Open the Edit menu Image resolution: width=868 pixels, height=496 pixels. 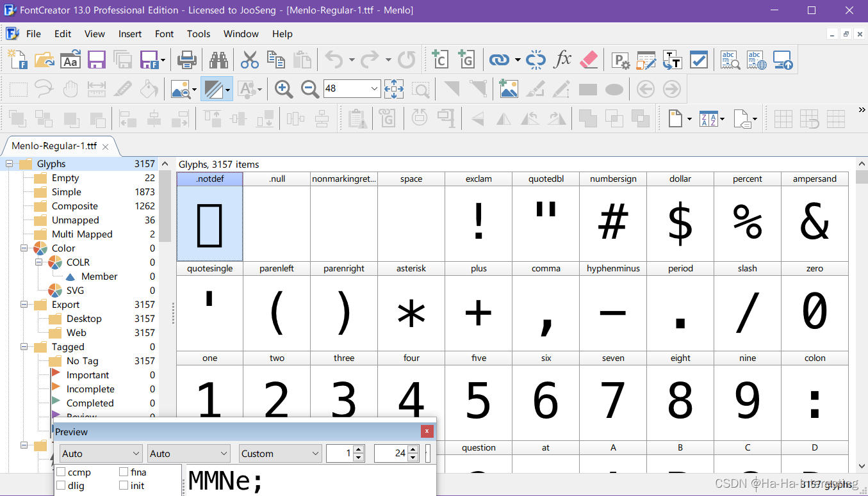point(63,34)
